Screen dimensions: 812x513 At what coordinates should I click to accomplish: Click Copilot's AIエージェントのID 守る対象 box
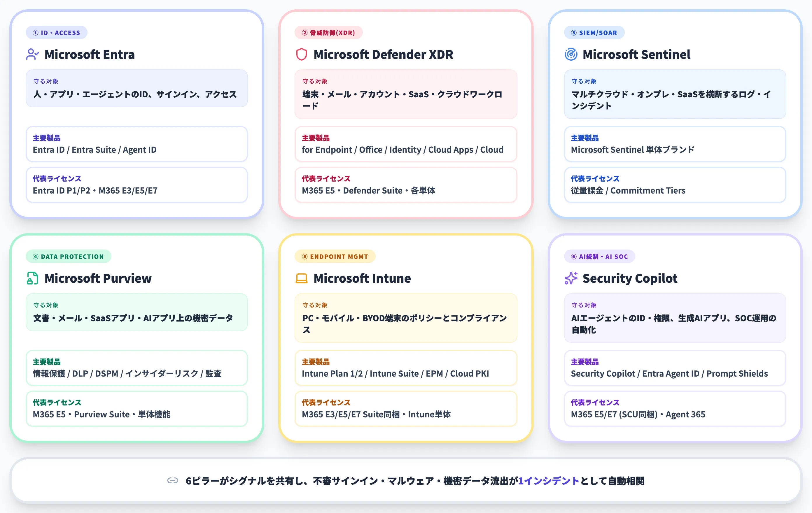[675, 318]
